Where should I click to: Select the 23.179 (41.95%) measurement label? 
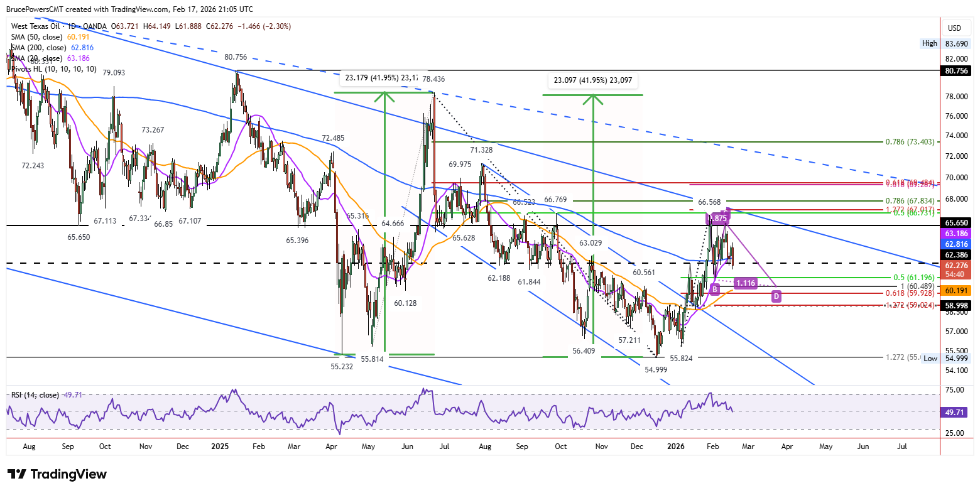point(381,79)
